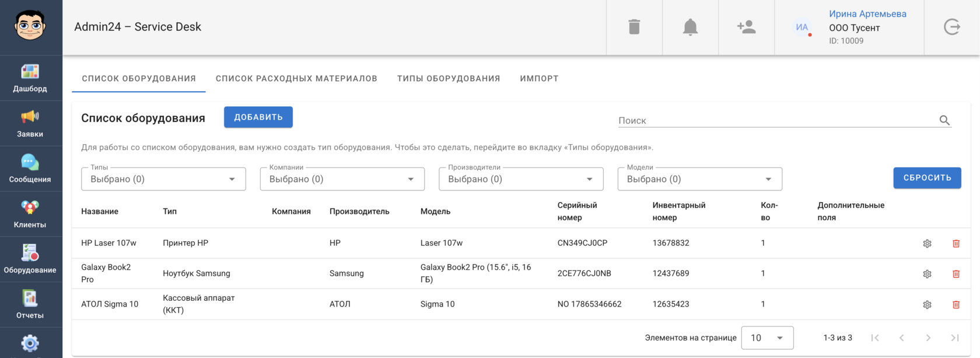Expand the Производители filter dropdown
Screen dimensions: 980x358
tap(521, 179)
